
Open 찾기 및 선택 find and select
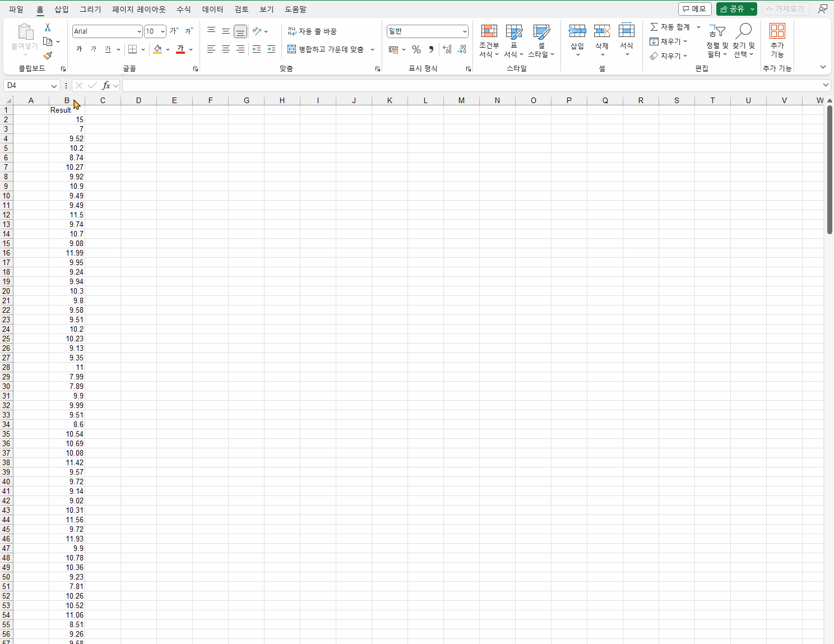tap(744, 40)
